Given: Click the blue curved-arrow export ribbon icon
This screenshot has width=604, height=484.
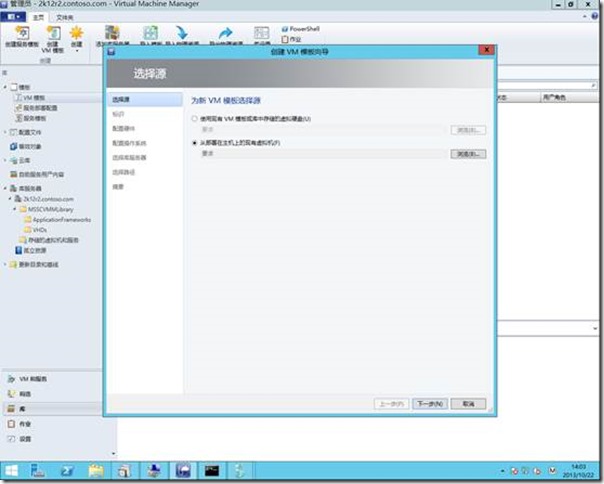Looking at the screenshot, I should (x=226, y=35).
